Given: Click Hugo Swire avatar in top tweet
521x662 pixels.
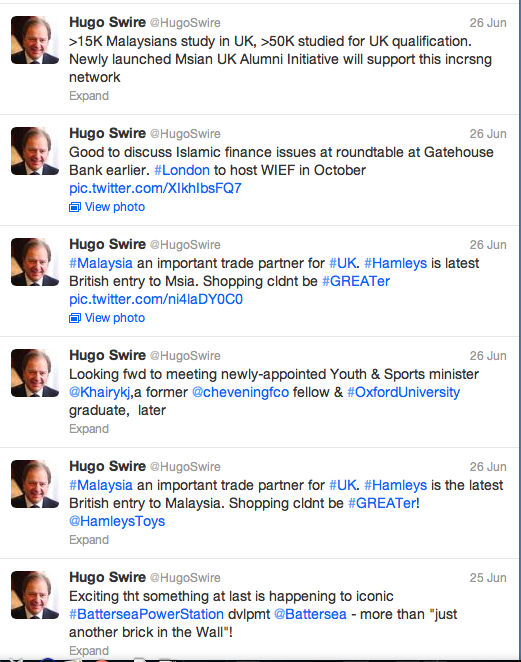Looking at the screenshot, I should (35, 40).
